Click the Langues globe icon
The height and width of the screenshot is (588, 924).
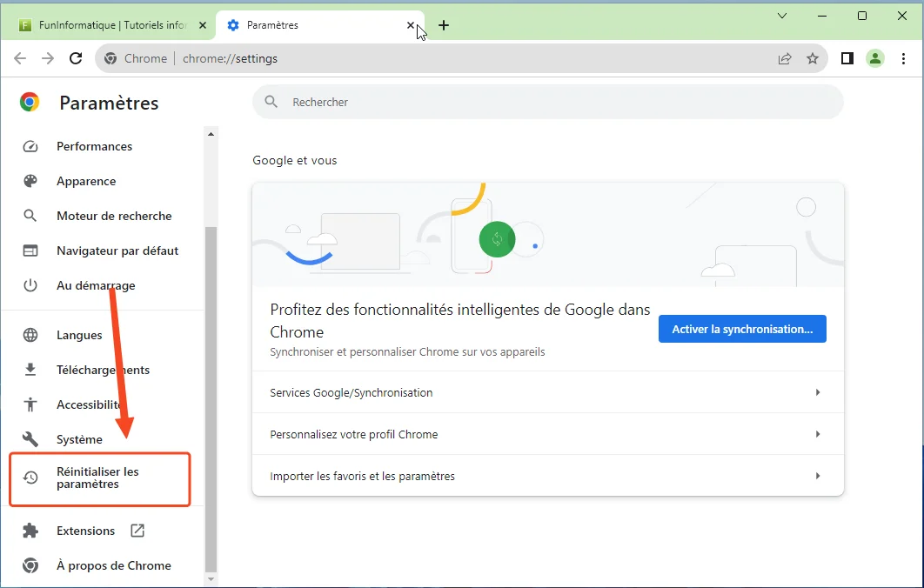coord(30,335)
